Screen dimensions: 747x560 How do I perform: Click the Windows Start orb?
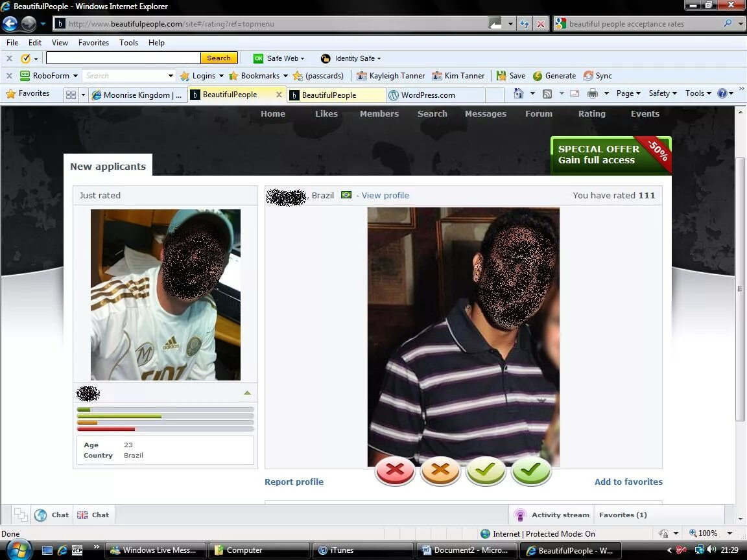[18, 550]
